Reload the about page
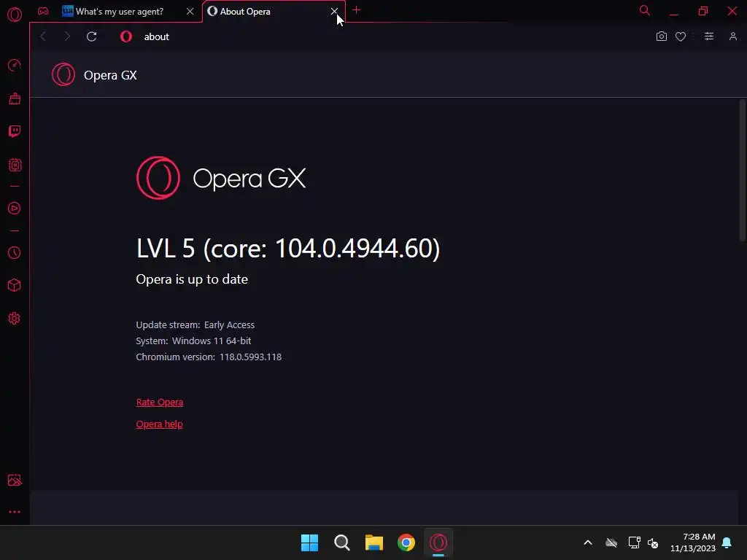This screenshot has width=747, height=560. pos(91,36)
